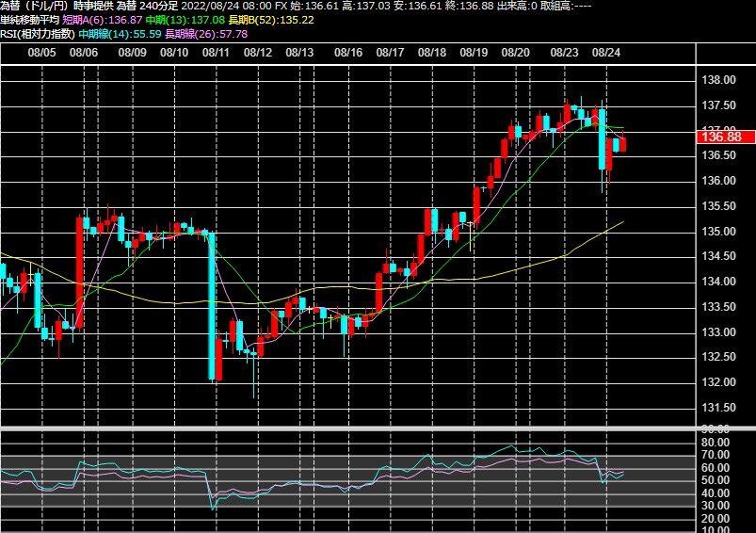Select the 08/13 date label

(299, 53)
